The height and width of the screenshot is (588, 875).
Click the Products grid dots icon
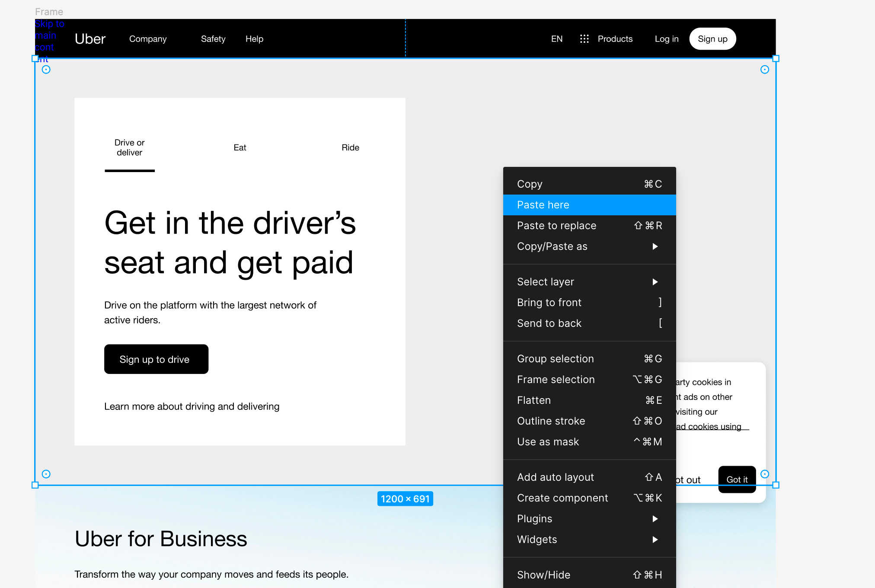[x=584, y=39]
